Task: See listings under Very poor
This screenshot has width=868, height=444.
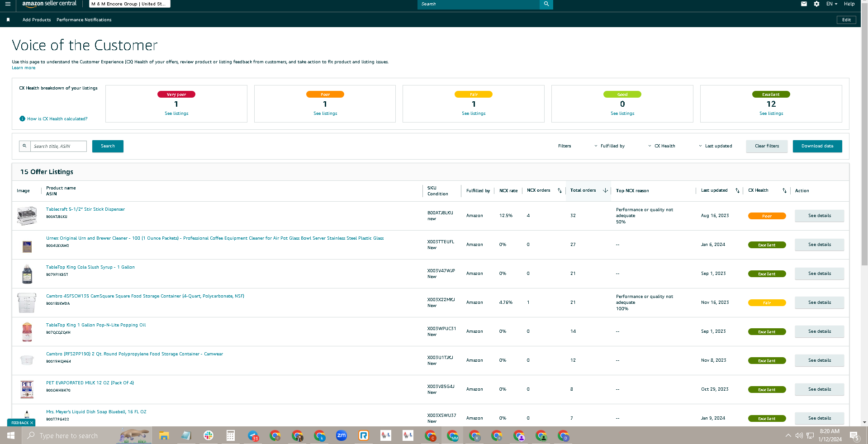Action: pos(176,113)
